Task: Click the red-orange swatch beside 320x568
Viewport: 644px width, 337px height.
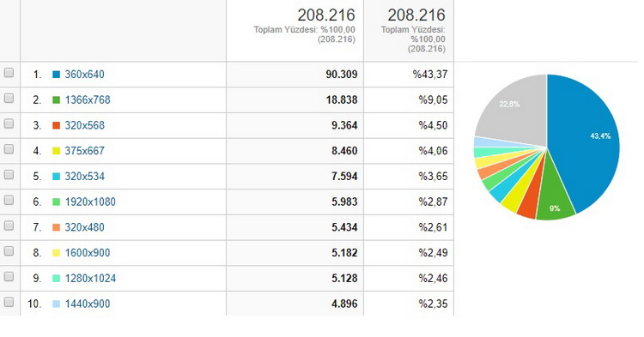Action: point(57,125)
